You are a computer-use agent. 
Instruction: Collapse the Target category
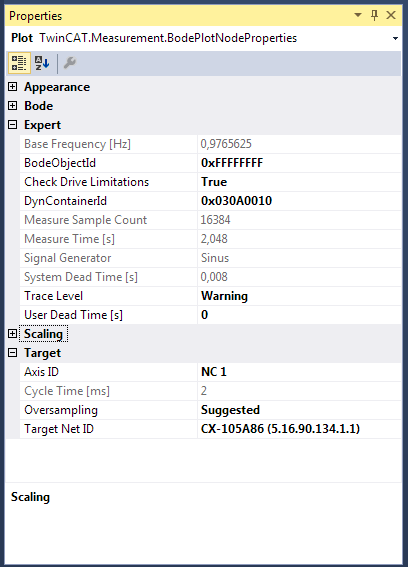coord(13,353)
